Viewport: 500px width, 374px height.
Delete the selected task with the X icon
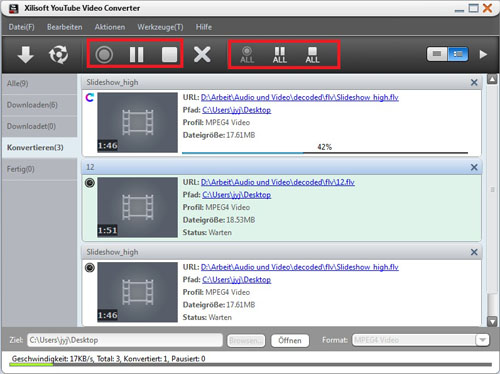tap(202, 54)
